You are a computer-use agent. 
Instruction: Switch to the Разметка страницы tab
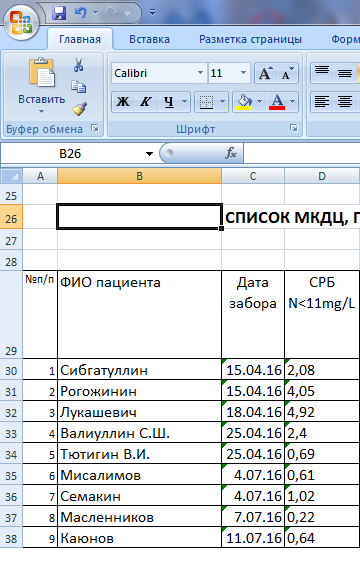click(250, 39)
